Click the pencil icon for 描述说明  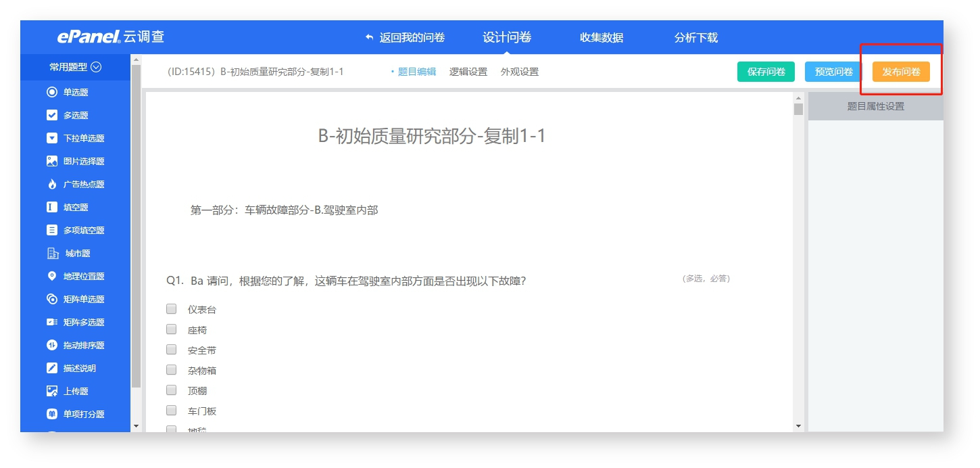(x=52, y=368)
